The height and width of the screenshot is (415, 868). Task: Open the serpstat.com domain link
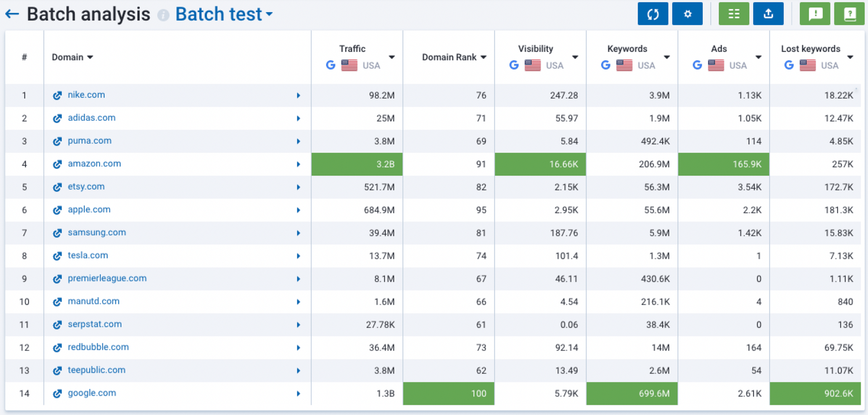pyautogui.click(x=95, y=324)
